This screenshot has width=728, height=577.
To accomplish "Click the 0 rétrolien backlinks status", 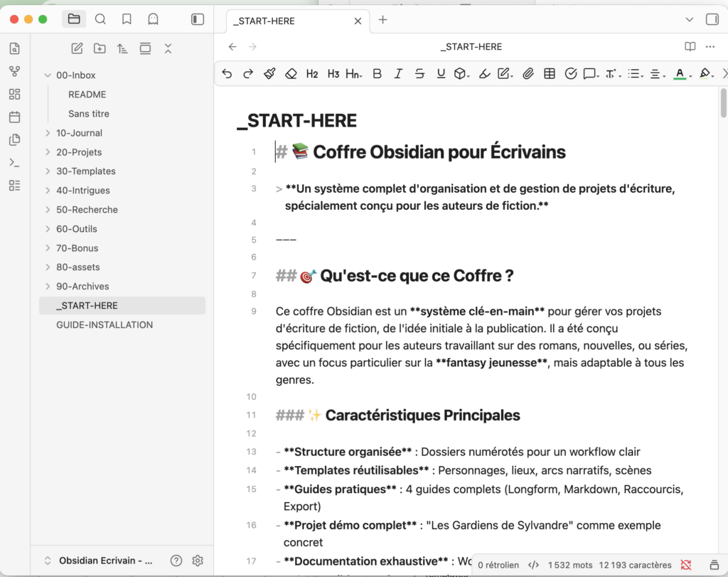I will (498, 565).
